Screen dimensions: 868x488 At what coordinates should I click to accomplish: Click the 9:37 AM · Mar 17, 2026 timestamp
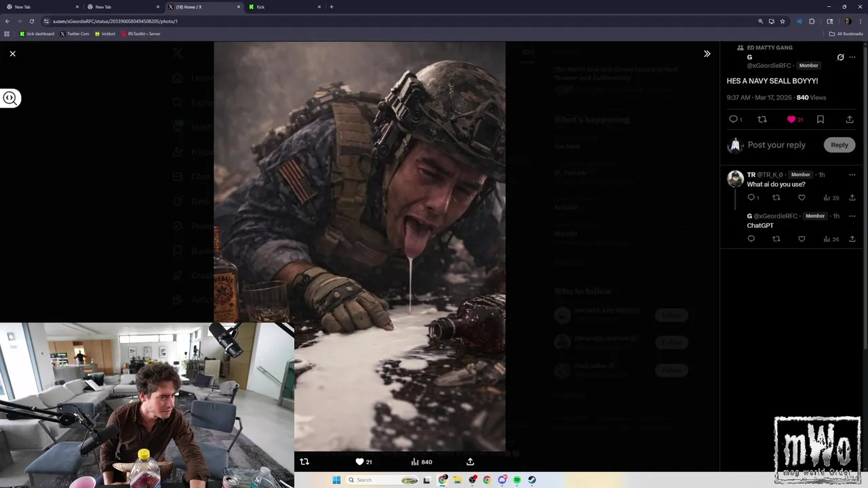pos(759,98)
